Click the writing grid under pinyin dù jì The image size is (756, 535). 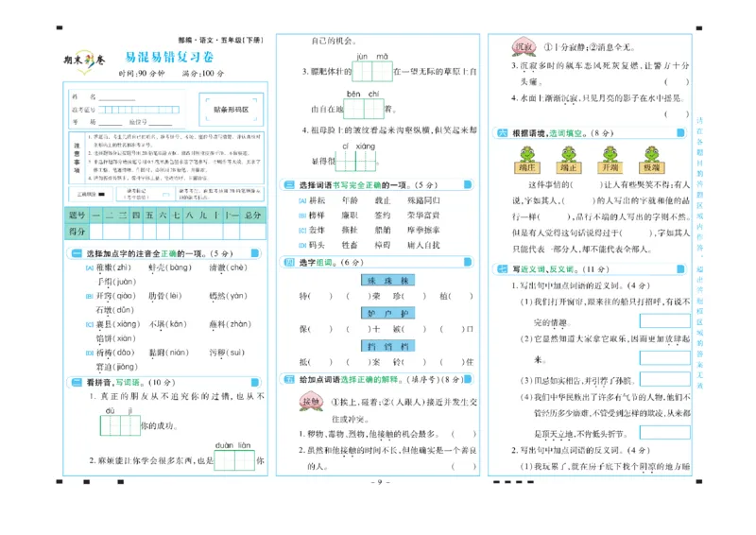(x=120, y=425)
